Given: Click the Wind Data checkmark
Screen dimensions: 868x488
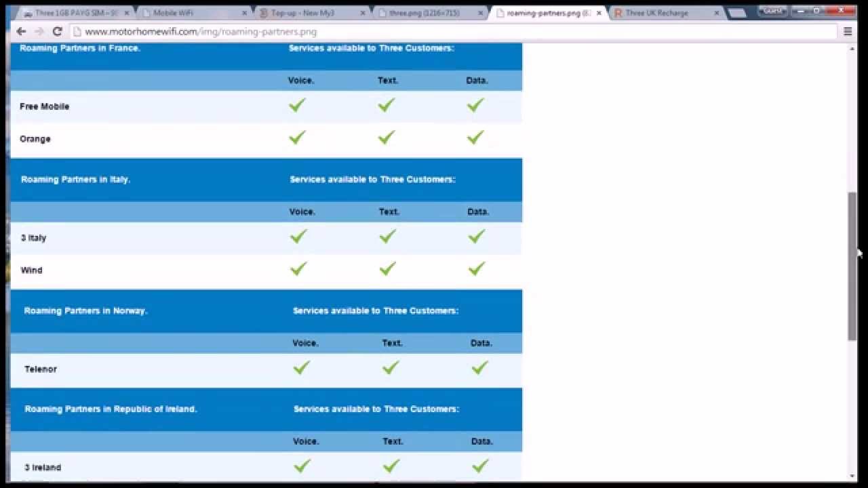Looking at the screenshot, I should [x=477, y=269].
